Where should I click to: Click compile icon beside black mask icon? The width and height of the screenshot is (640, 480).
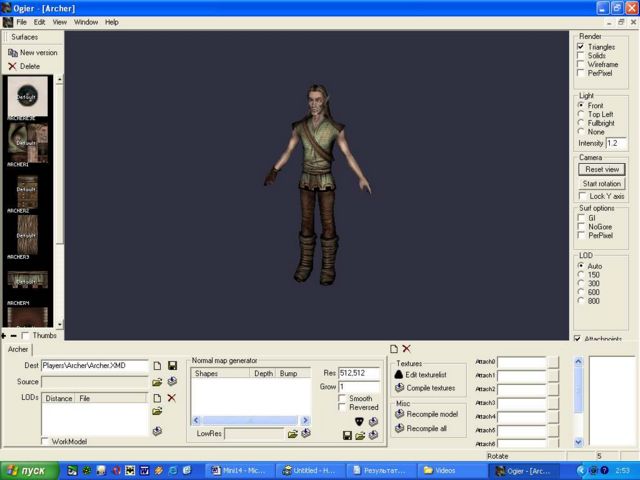[x=373, y=422]
